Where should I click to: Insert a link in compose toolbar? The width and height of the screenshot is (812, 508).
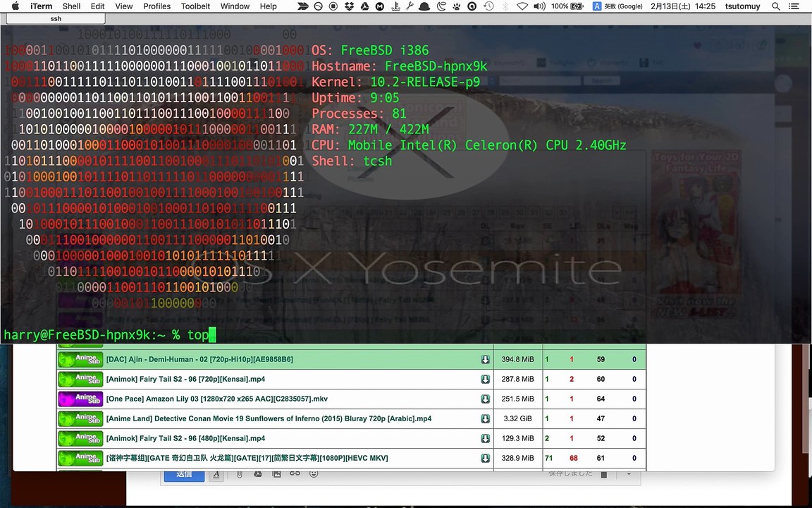coord(295,473)
